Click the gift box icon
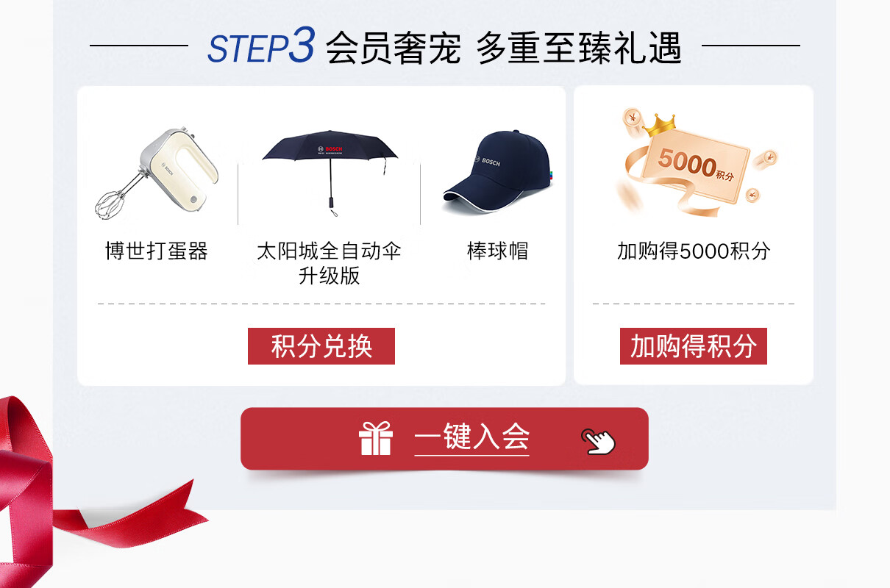This screenshot has height=588, width=890. point(376,439)
